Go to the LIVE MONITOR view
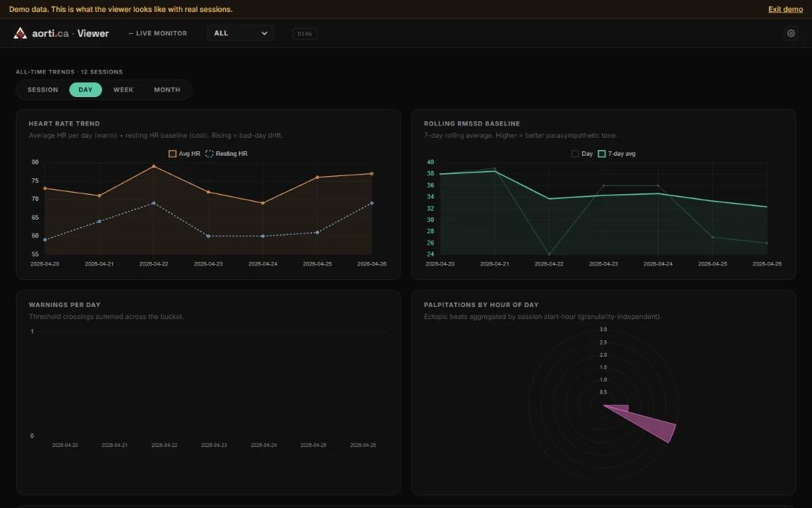The width and height of the screenshot is (812, 508). click(158, 33)
